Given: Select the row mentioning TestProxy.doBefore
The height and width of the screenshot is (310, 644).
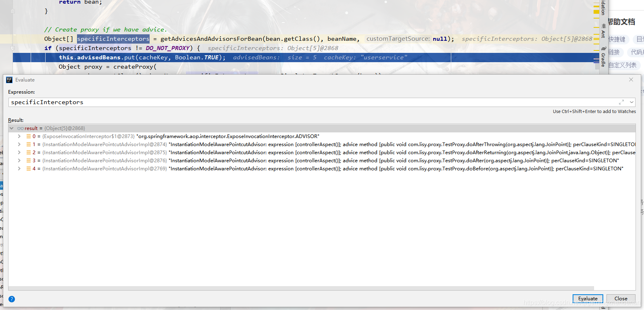Looking at the screenshot, I should pyautogui.click(x=322, y=169).
